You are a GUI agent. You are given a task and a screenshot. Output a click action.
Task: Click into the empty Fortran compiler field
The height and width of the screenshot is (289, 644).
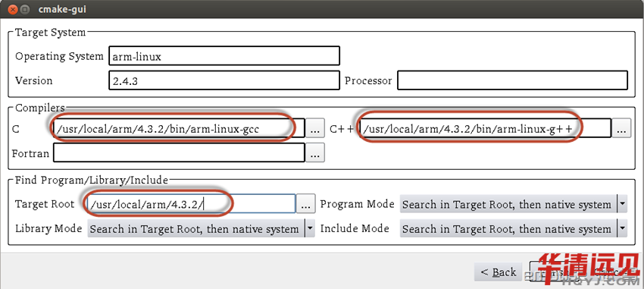179,153
